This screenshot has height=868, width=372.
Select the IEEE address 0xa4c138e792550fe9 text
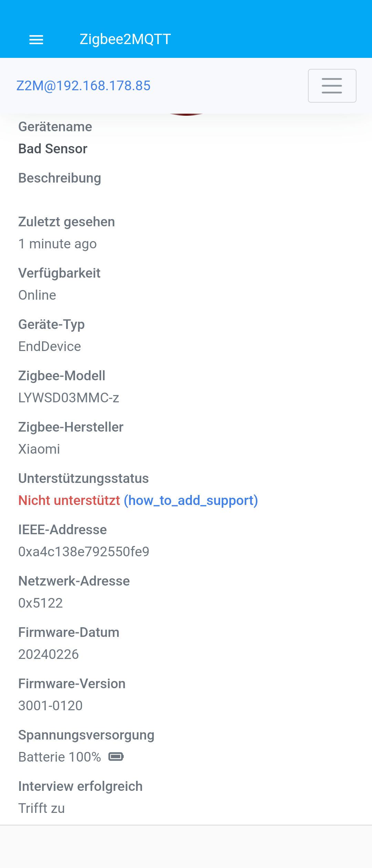(x=84, y=551)
